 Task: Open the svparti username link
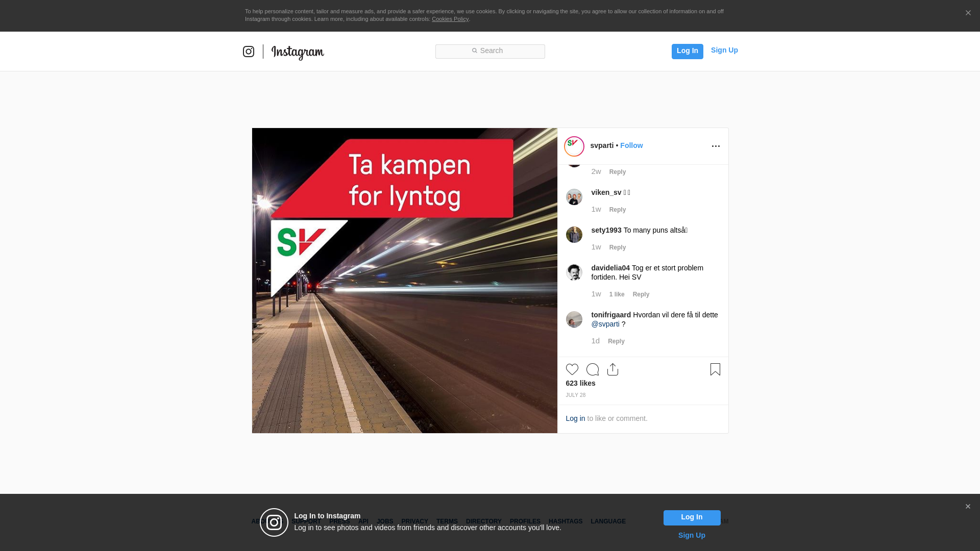(602, 145)
